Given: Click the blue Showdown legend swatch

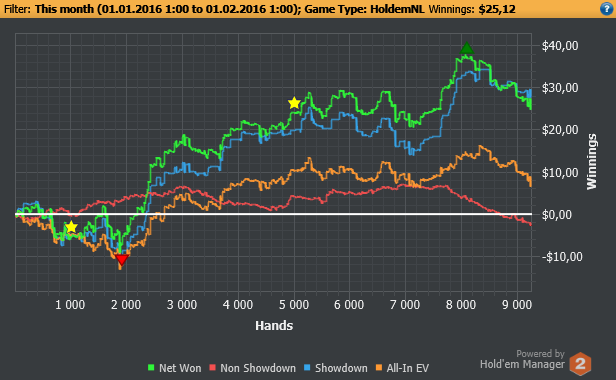Looking at the screenshot, I should pos(307,368).
